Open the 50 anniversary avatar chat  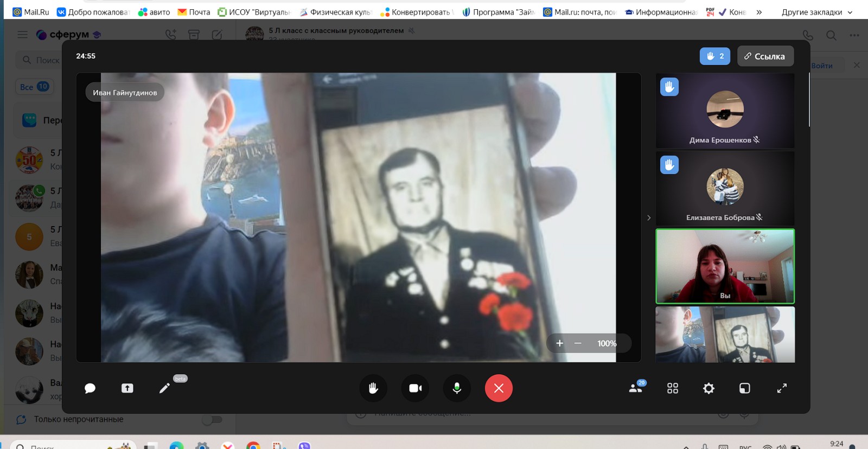tap(29, 160)
